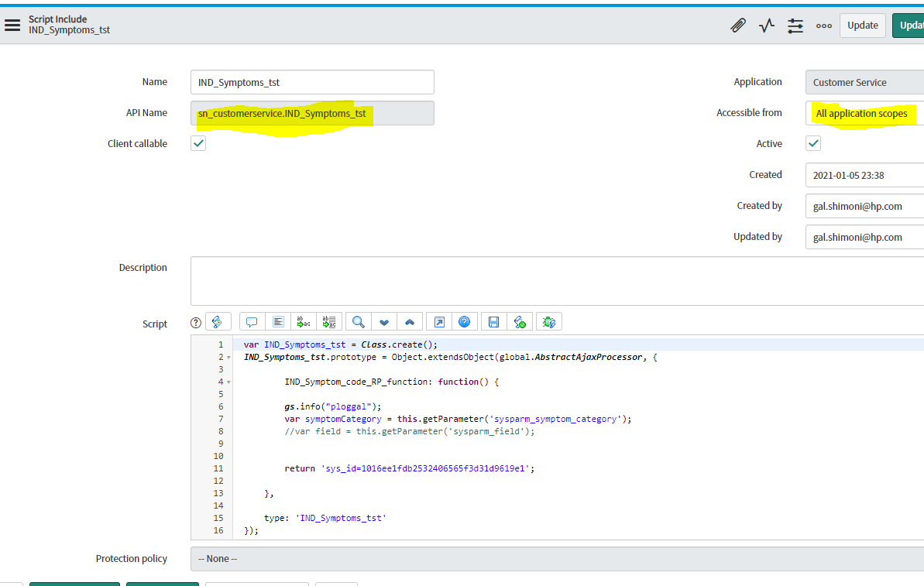Open the activity stream pulse icon

(767, 26)
